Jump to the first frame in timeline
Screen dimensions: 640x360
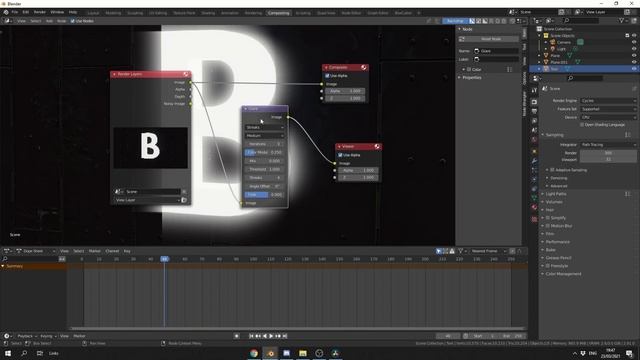251,336
